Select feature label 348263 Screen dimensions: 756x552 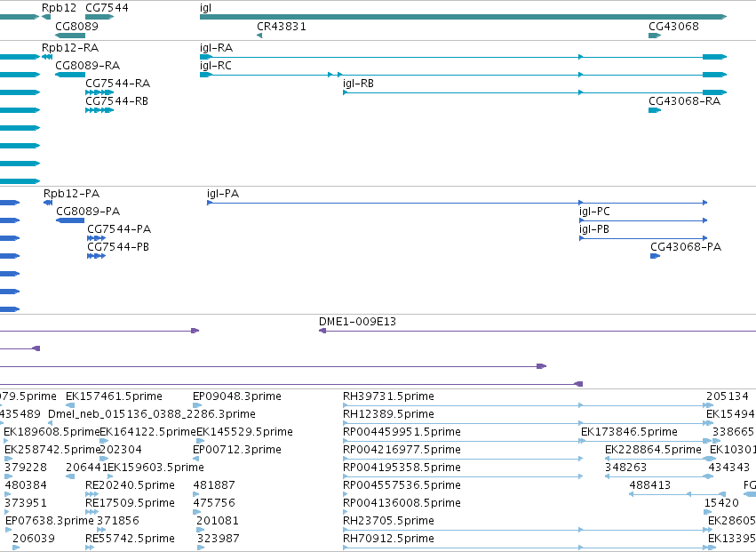click(625, 468)
